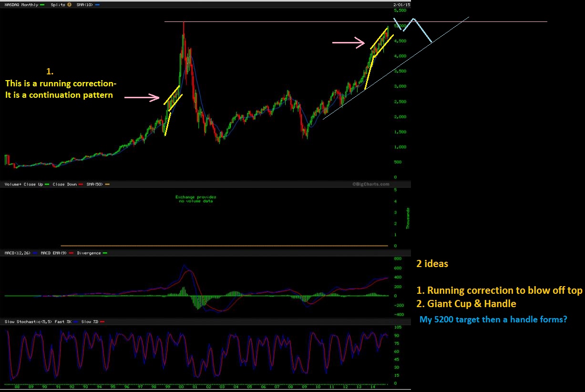Click the BigCharts.com copyright text
The height and width of the screenshot is (392, 585).
point(371,184)
